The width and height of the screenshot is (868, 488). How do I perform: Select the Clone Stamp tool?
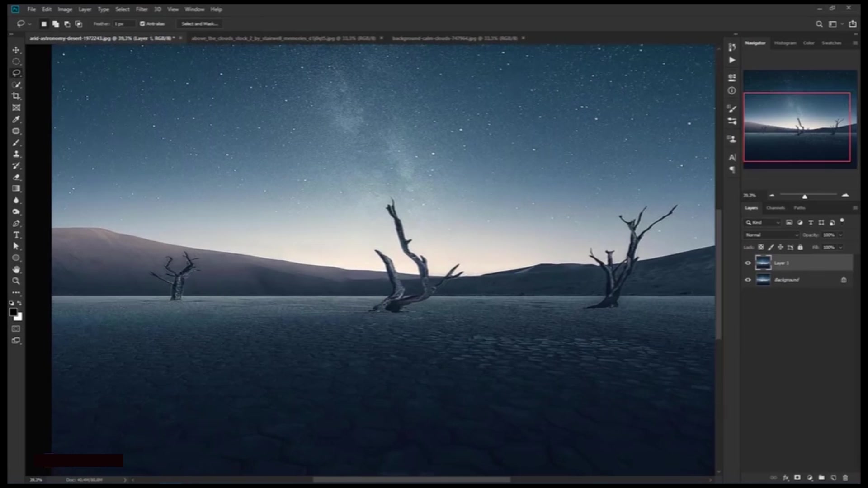click(16, 154)
